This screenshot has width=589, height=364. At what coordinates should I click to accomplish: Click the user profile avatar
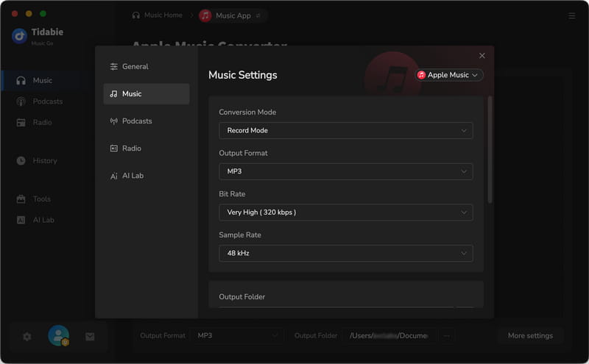coord(59,335)
